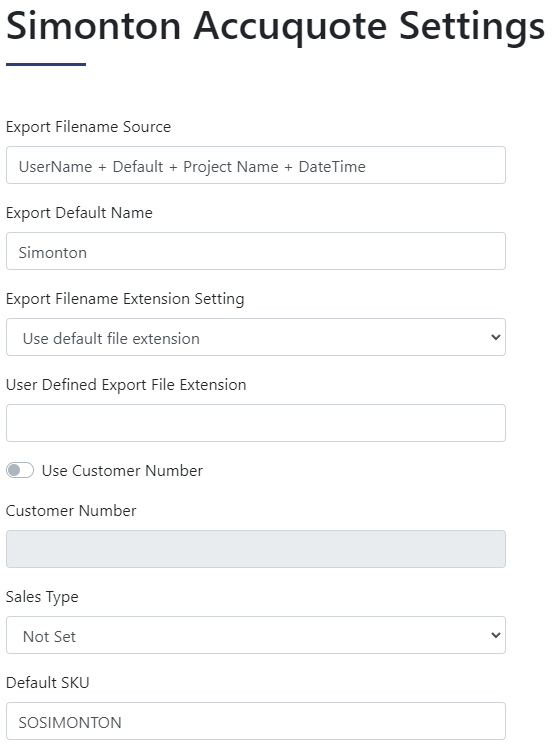Click the Sales Type label

pos(42,597)
